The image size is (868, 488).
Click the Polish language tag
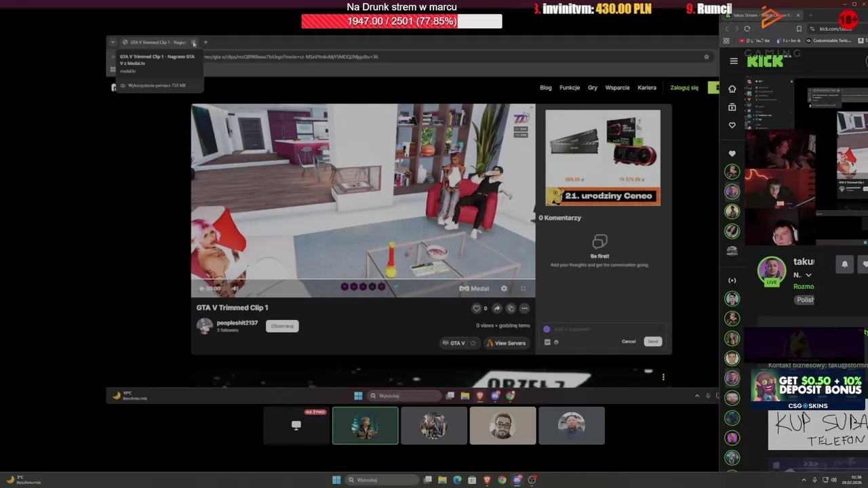pos(805,300)
